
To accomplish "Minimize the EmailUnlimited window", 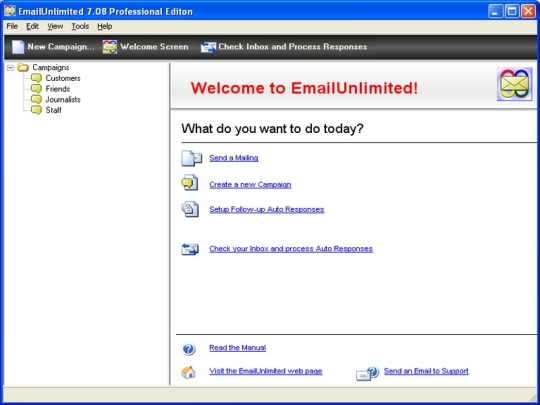I will pos(495,11).
